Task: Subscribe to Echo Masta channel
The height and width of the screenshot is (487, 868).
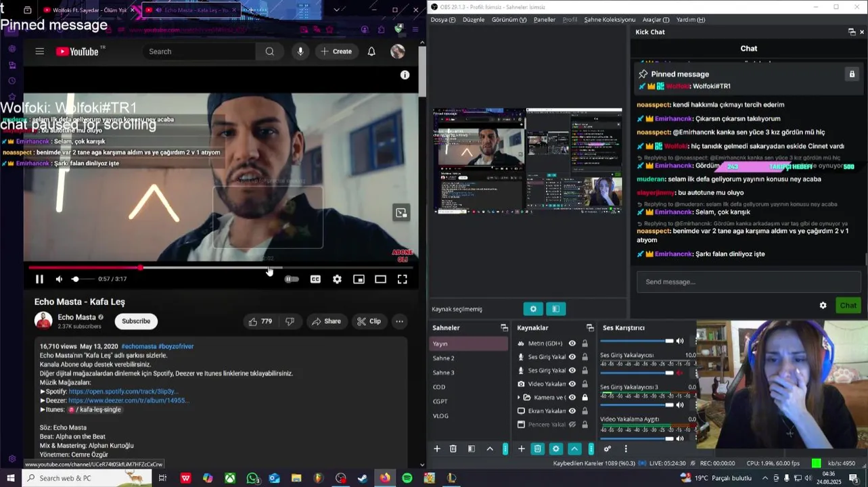Action: [x=136, y=321]
